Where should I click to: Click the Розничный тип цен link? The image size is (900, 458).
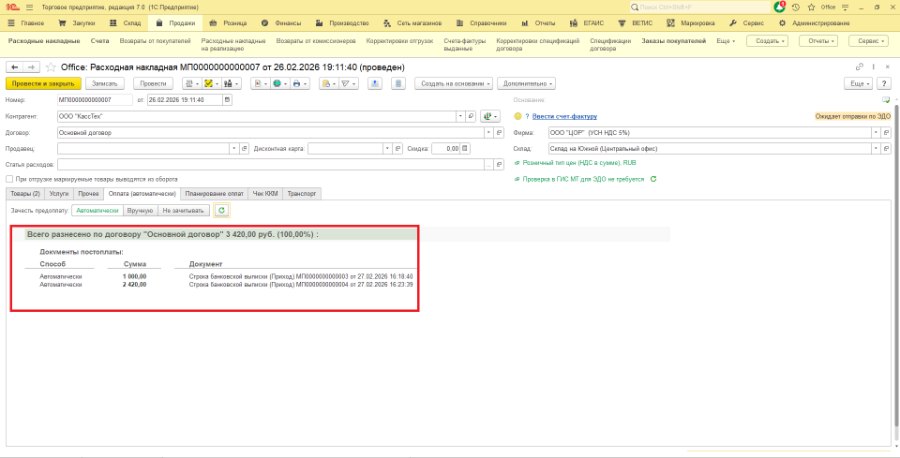pos(579,163)
